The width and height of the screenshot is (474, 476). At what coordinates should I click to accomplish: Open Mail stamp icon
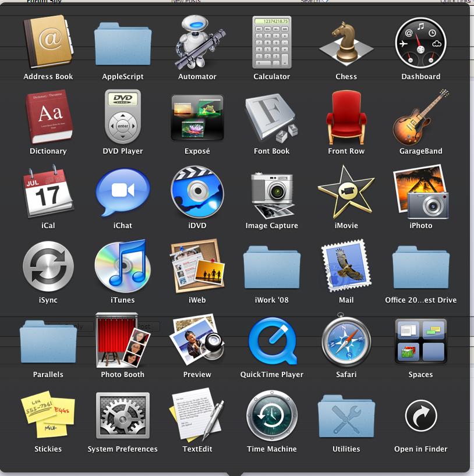pos(346,265)
